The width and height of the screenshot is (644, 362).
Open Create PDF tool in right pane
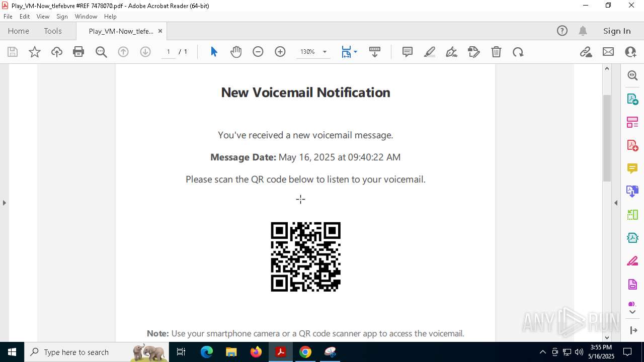(x=632, y=145)
